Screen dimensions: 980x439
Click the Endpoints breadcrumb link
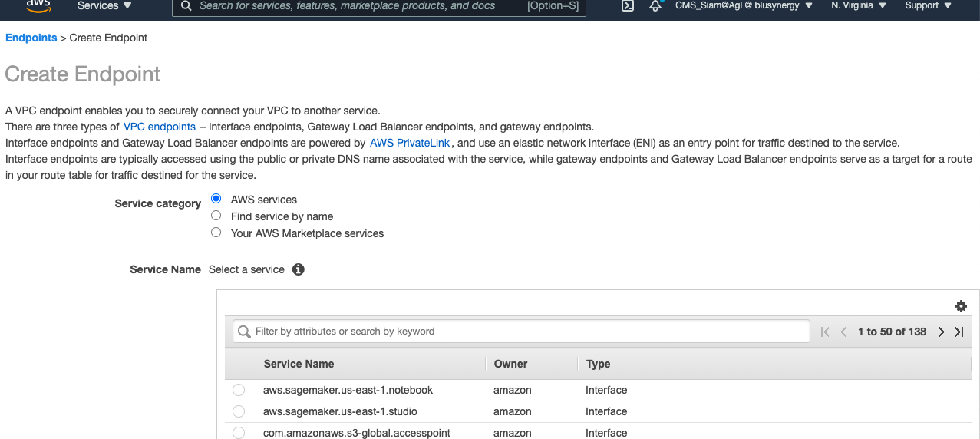click(x=31, y=38)
